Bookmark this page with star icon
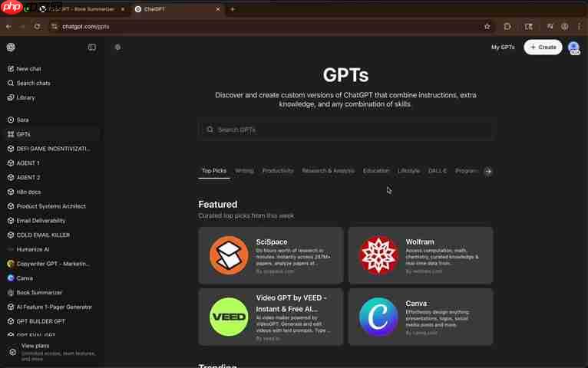The width and height of the screenshot is (588, 368). pos(487,27)
